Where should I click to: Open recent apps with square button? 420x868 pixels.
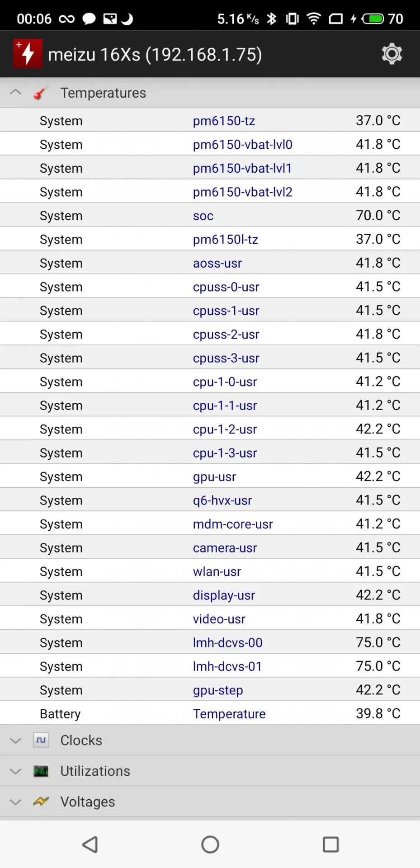coord(330,844)
